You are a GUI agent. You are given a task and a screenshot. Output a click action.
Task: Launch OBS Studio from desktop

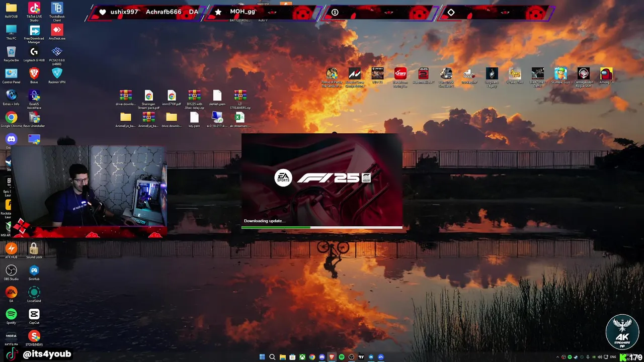point(11,273)
